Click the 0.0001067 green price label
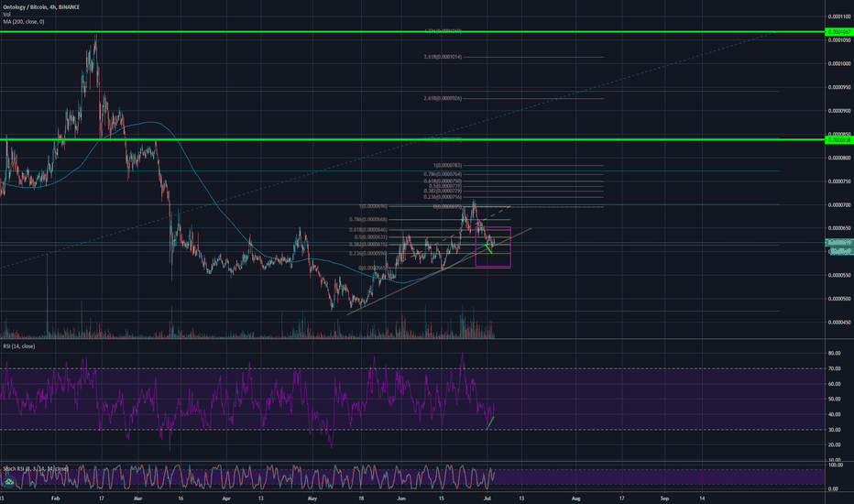The width and height of the screenshot is (854, 504). pos(840,31)
